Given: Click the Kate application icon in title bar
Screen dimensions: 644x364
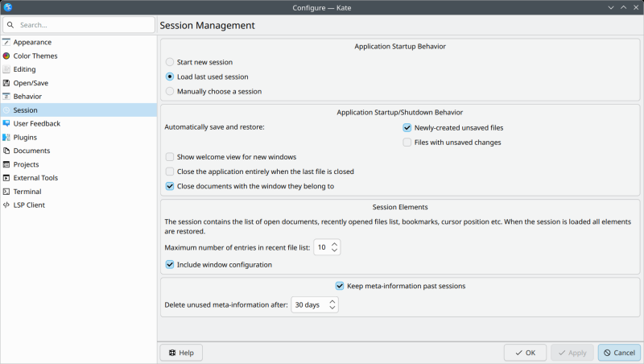Looking at the screenshot, I should (8, 7).
